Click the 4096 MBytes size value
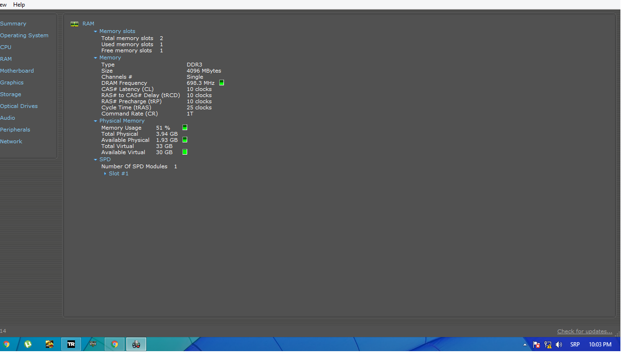 204,71
